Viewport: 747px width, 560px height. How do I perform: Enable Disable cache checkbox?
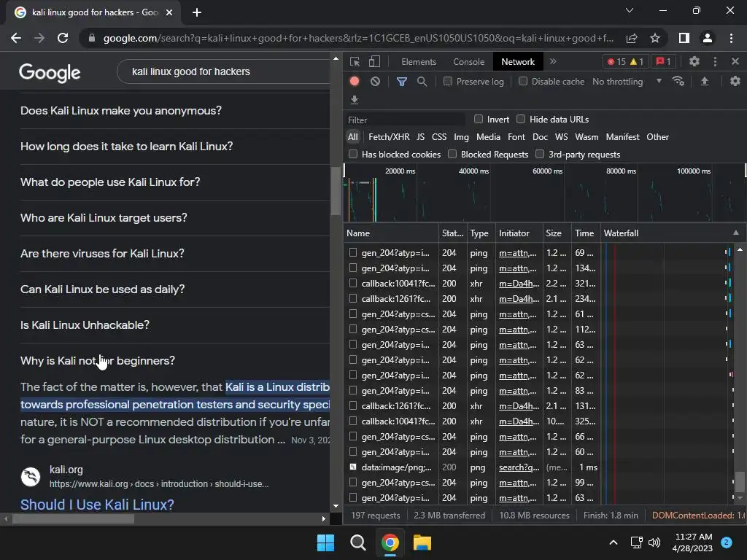(523, 82)
